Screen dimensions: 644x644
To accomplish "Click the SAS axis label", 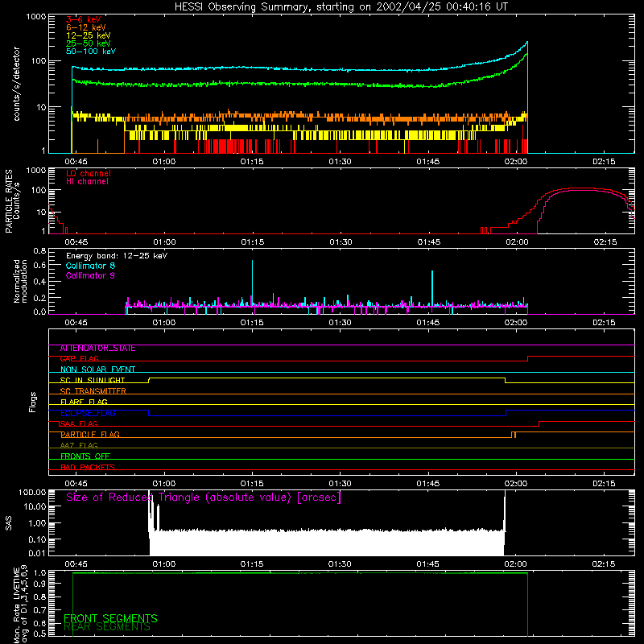I will tap(9, 523).
